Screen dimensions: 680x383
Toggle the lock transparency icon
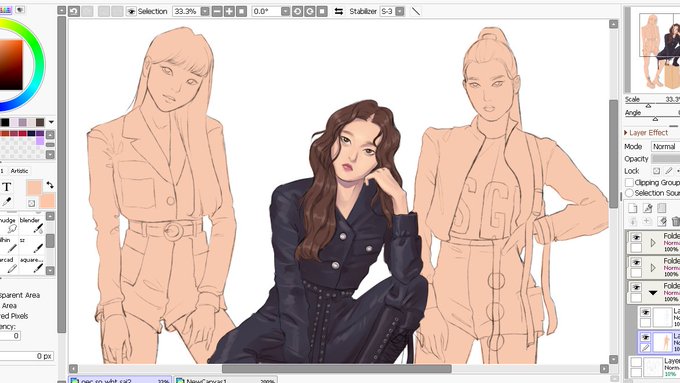(657, 171)
